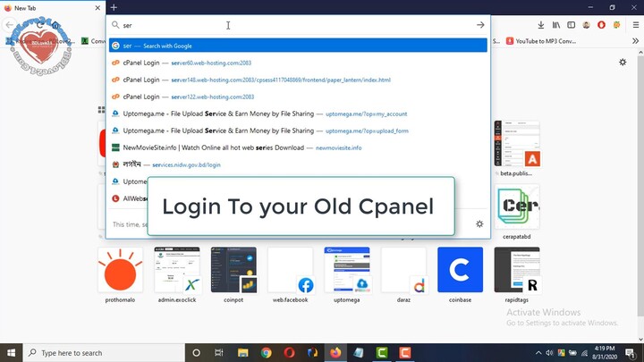Show more bookmarks with double chevron

[635, 41]
